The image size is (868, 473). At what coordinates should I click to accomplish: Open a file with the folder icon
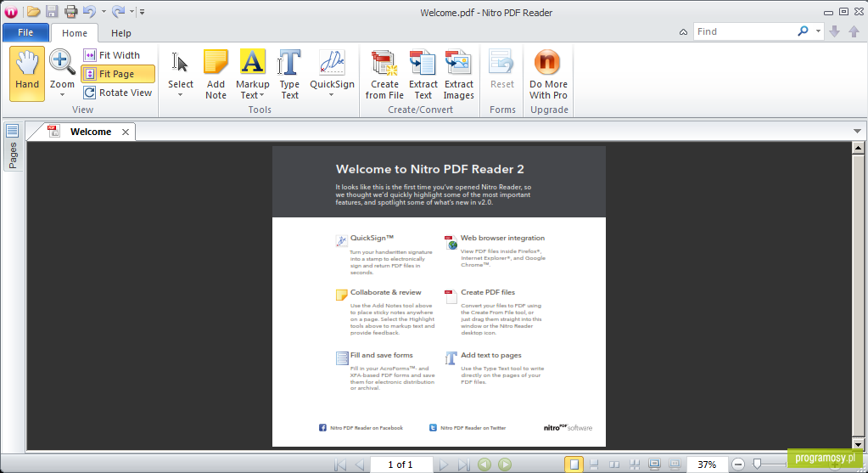pyautogui.click(x=33, y=12)
